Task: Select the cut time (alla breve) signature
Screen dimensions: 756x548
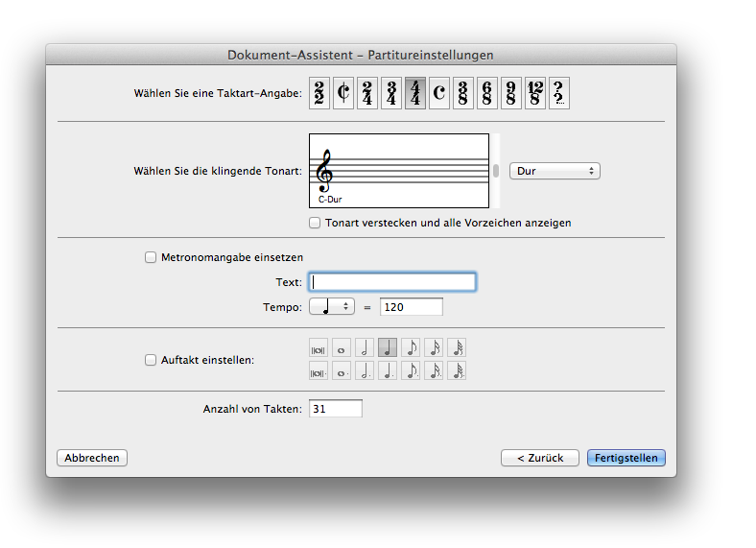Action: pyautogui.click(x=343, y=93)
